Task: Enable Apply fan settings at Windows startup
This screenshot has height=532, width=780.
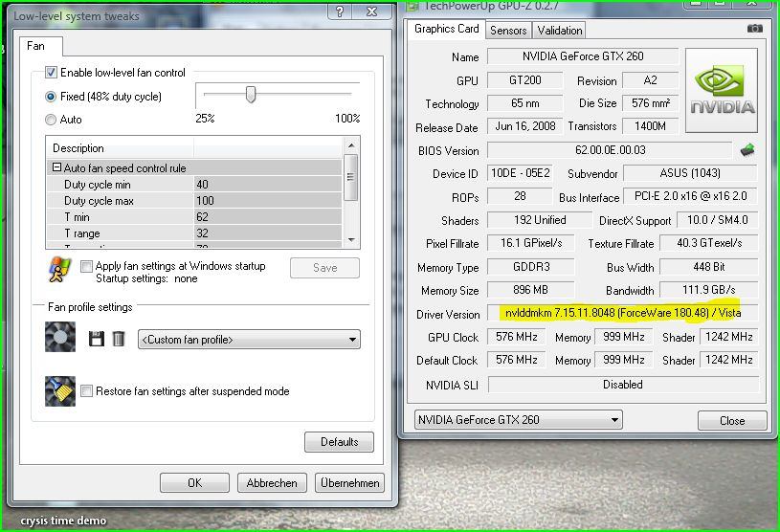Action: click(86, 267)
